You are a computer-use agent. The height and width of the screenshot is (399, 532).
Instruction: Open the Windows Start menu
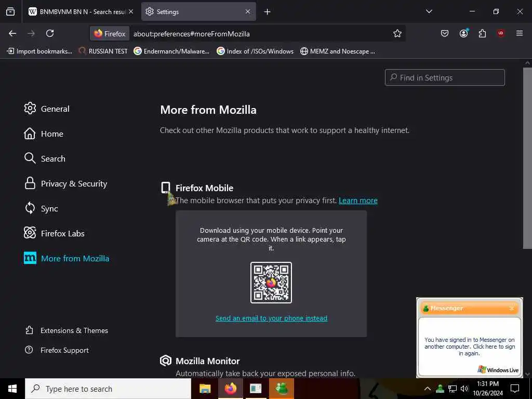coord(12,389)
